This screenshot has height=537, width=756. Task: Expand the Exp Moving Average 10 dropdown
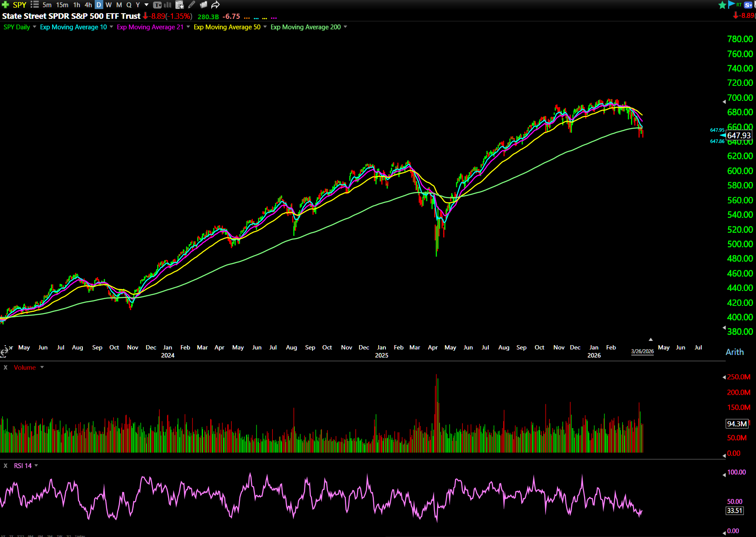coord(111,27)
